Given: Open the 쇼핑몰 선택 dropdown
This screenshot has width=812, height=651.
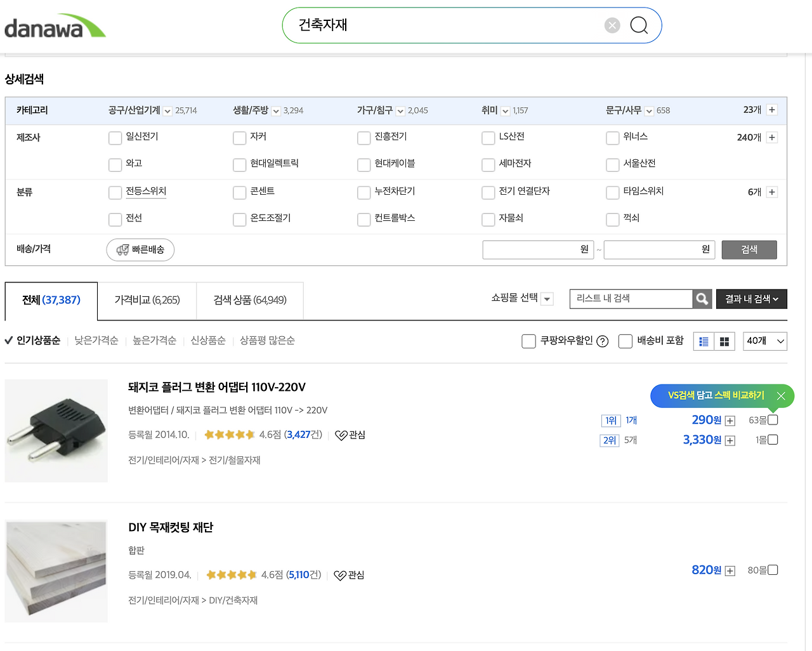Looking at the screenshot, I should tap(522, 298).
